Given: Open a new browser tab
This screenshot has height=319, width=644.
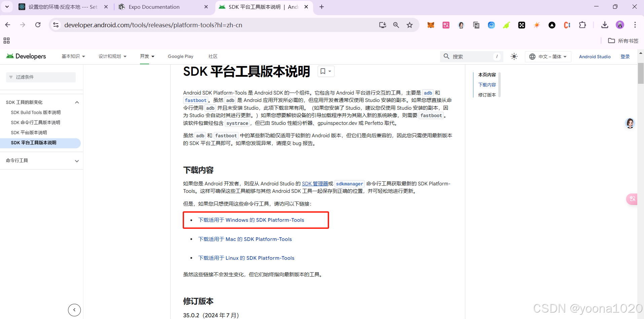Looking at the screenshot, I should point(322,7).
